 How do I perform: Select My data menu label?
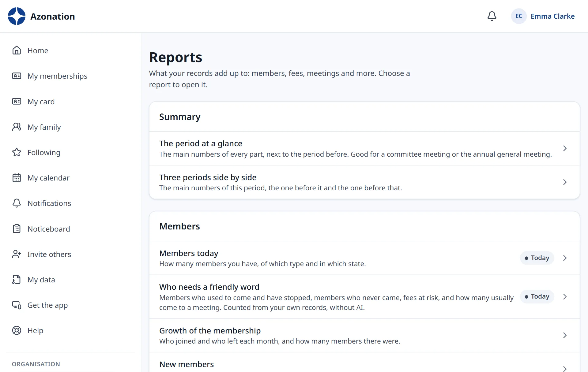pyautogui.click(x=41, y=280)
